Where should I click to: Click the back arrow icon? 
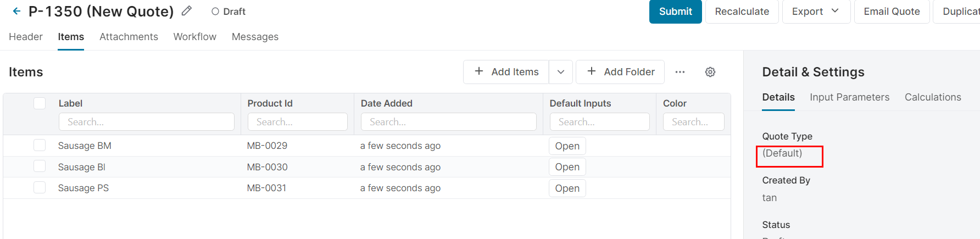point(16,11)
